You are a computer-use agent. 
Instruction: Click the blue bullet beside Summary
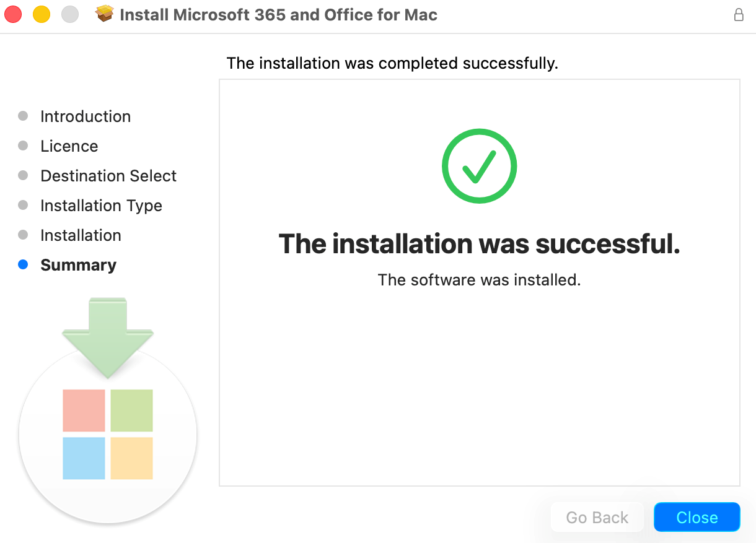(23, 264)
